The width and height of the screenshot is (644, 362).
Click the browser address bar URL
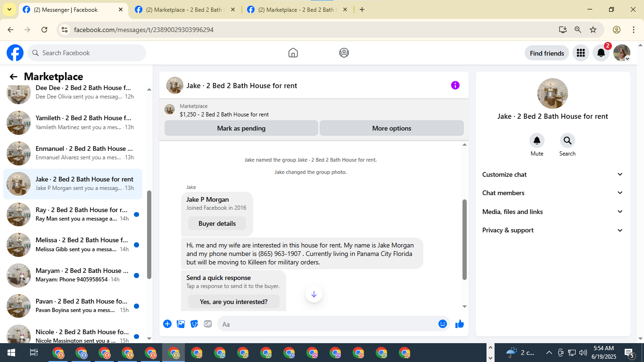pos(144,30)
